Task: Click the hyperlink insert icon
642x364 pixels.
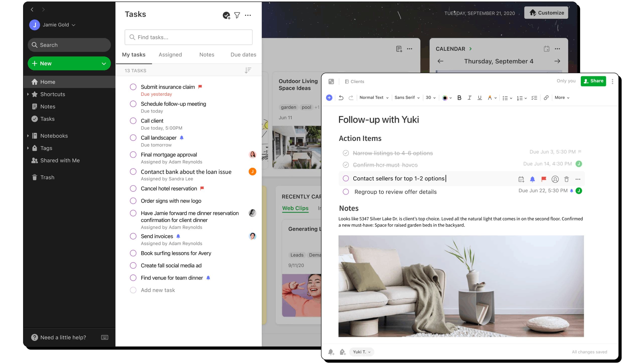Action: pyautogui.click(x=546, y=98)
